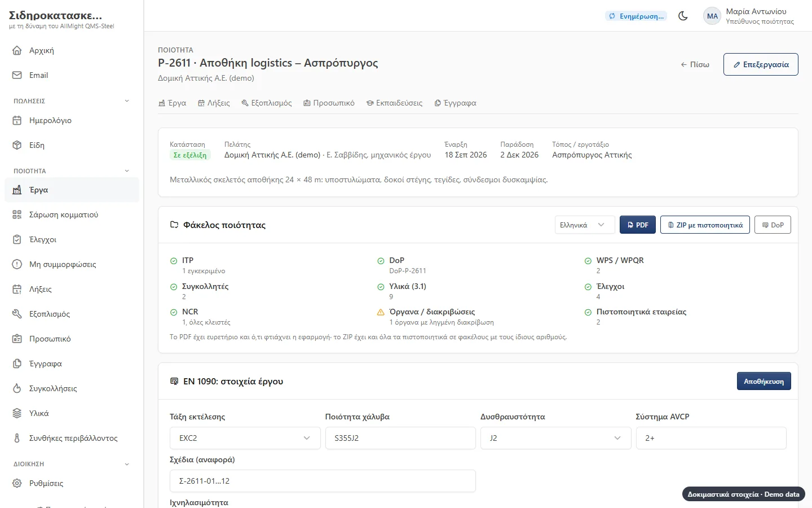Open sidebar Λήξεις calendar icon
This screenshot has width=812, height=508.
coord(17,289)
